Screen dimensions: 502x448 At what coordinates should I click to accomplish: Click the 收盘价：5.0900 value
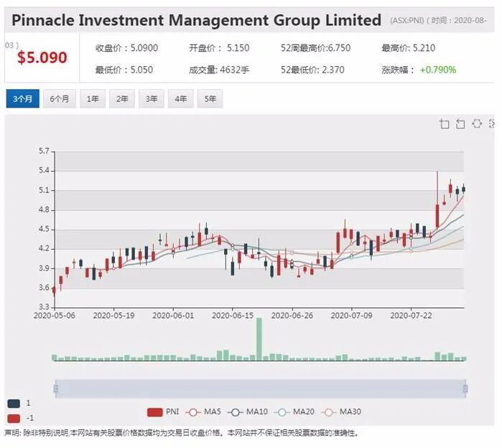pos(127,48)
